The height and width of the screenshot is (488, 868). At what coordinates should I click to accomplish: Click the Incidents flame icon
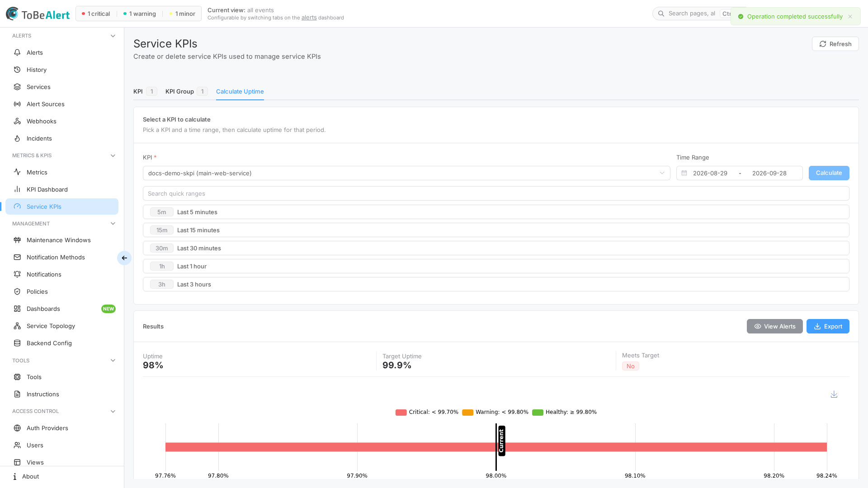(x=17, y=138)
